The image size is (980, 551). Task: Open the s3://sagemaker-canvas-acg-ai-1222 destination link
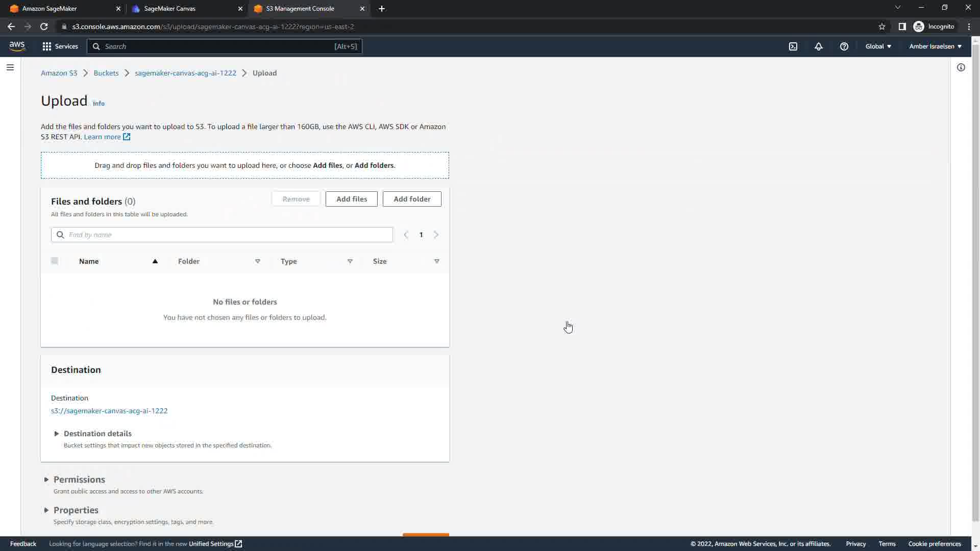[109, 411]
